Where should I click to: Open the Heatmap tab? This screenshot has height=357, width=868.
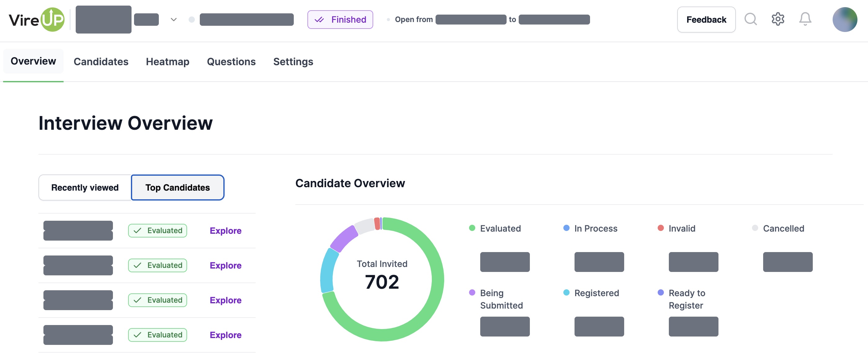coord(168,61)
